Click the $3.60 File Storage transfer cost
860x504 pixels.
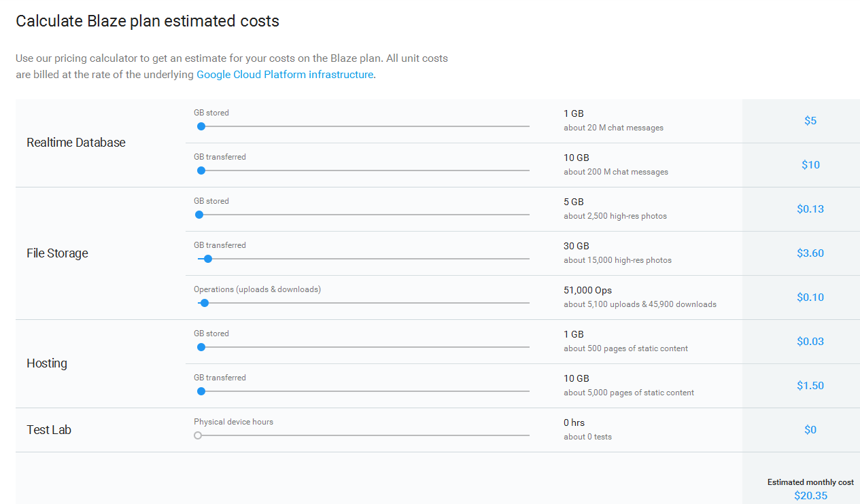(x=810, y=253)
